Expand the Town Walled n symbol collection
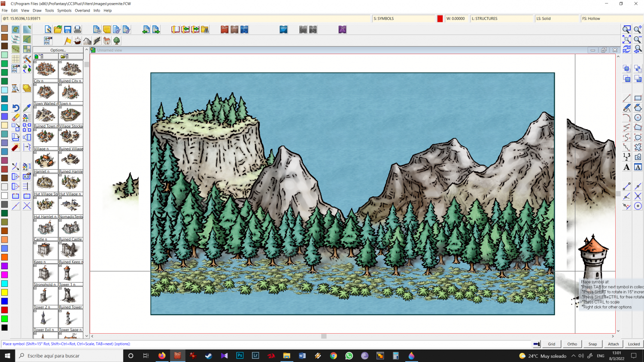Screen dimensions: 644x362 click(x=35, y=85)
